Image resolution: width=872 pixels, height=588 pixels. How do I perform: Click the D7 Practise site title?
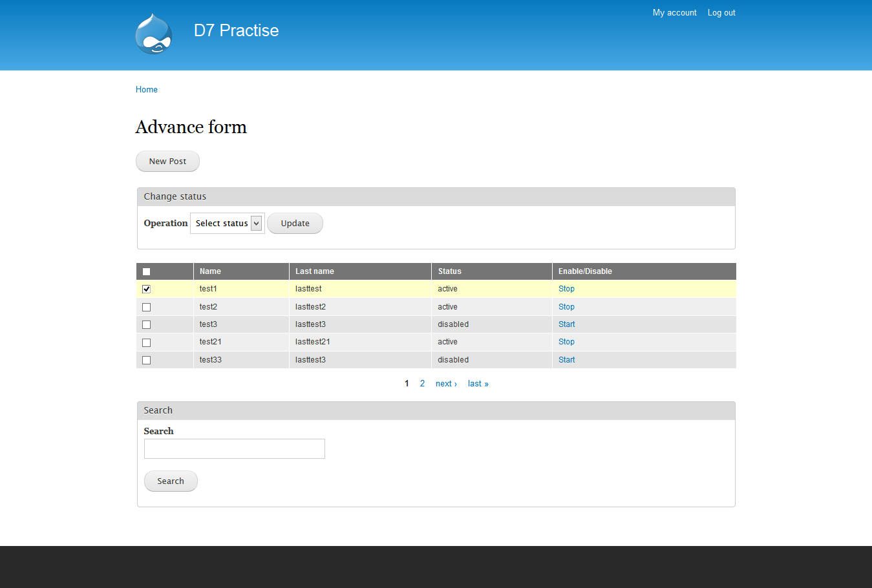click(236, 30)
